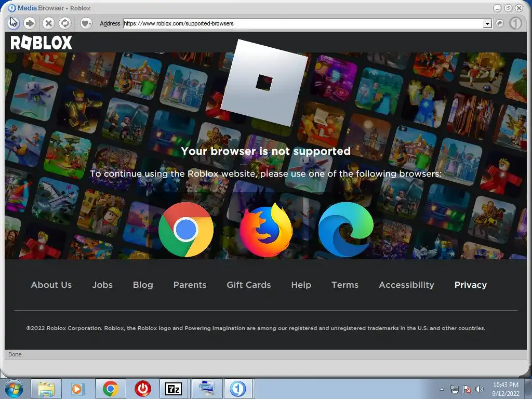Open favorites with the heart icon
Viewport: 532px width, 399px height.
coord(86,23)
